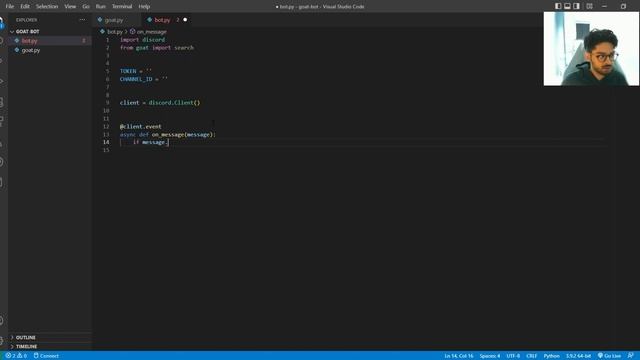This screenshot has width=640, height=360.
Task: Open the File menu
Action: [x=10, y=7]
